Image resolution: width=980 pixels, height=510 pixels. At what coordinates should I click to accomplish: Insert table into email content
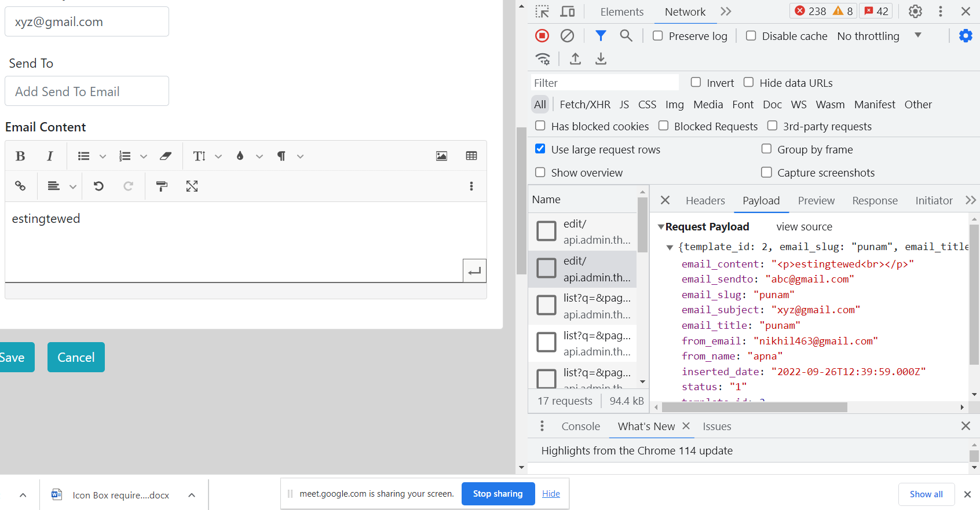(x=471, y=156)
